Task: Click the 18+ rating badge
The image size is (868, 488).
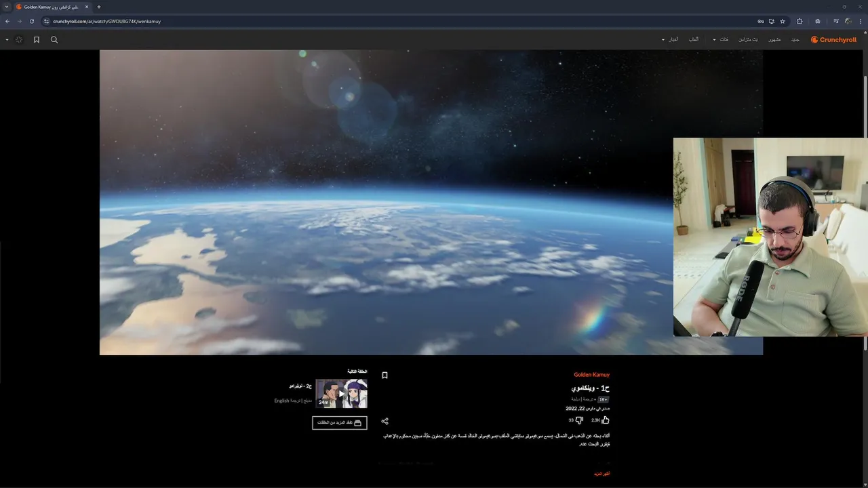Action: (604, 400)
